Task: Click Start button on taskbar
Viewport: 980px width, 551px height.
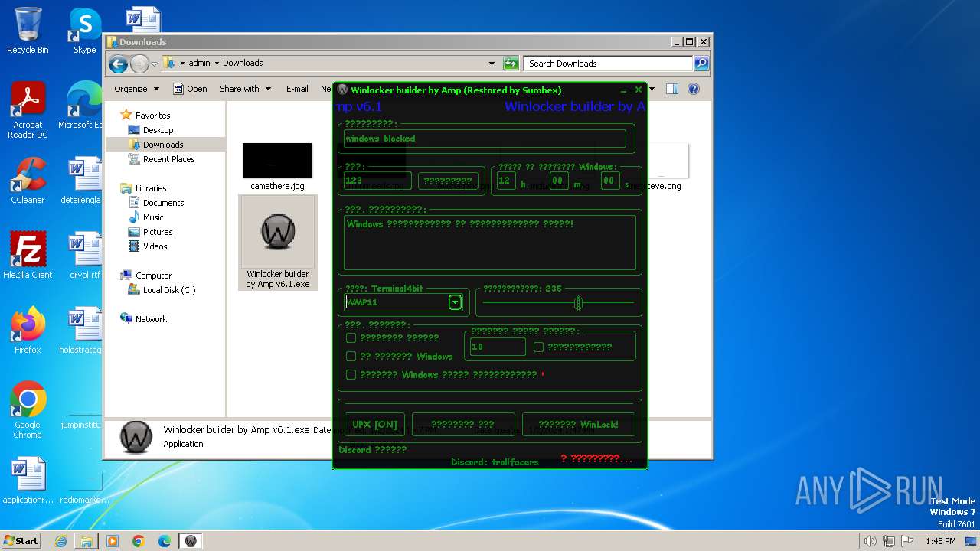Action: pos(21,541)
